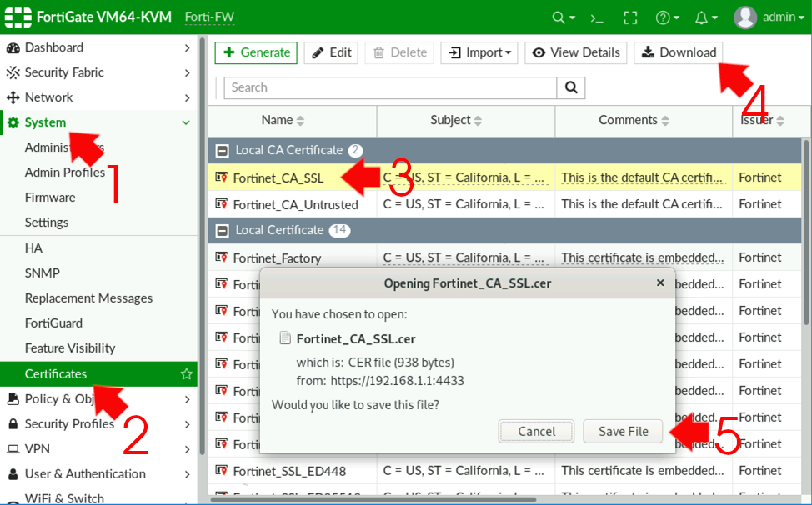Image resolution: width=812 pixels, height=505 pixels.
Task: Click the User & Authentication person icon
Action: [13, 474]
